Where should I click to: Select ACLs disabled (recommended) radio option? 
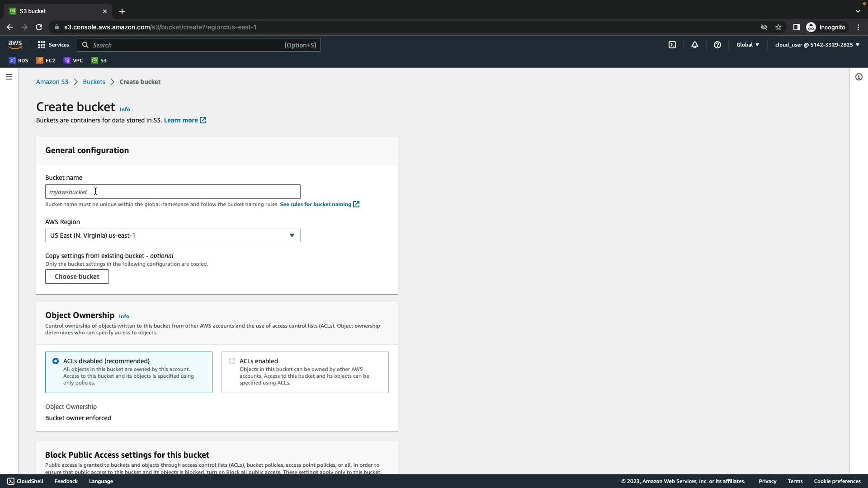[56, 361]
